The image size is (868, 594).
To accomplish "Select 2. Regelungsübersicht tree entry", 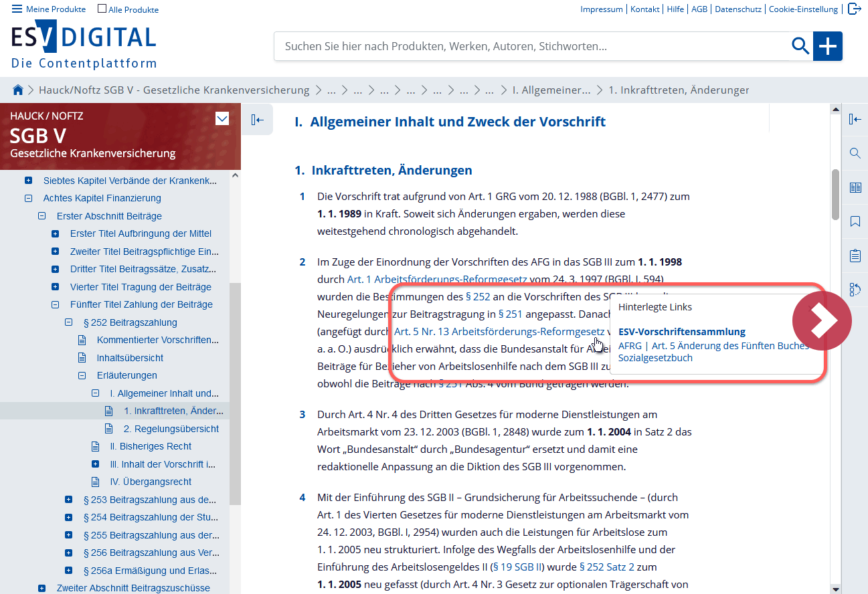I will coord(171,429).
